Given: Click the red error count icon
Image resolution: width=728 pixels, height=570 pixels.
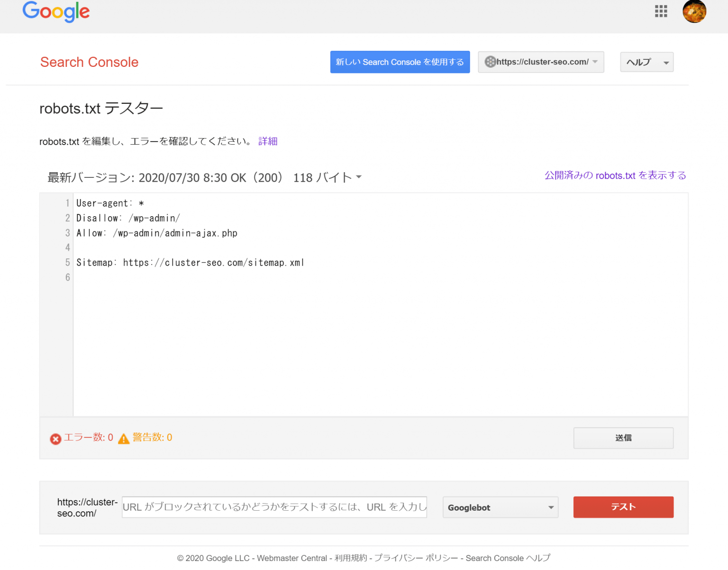Looking at the screenshot, I should (55, 439).
